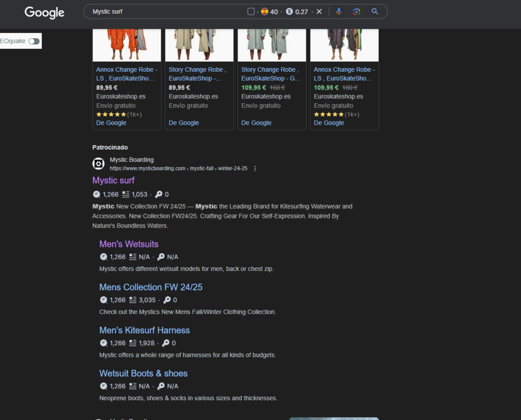Open Wetsuit Boots & shoes sitelink
This screenshot has height=420, width=521.
tap(143, 373)
